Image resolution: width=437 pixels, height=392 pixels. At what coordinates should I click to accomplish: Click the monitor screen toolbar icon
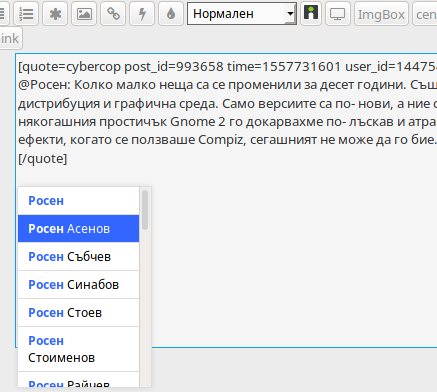(338, 14)
